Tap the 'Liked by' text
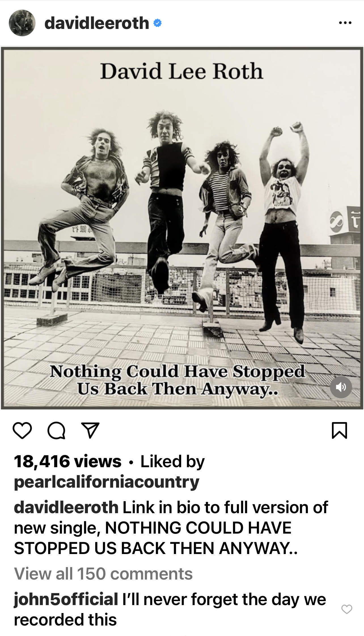364x636 pixels. click(x=172, y=462)
